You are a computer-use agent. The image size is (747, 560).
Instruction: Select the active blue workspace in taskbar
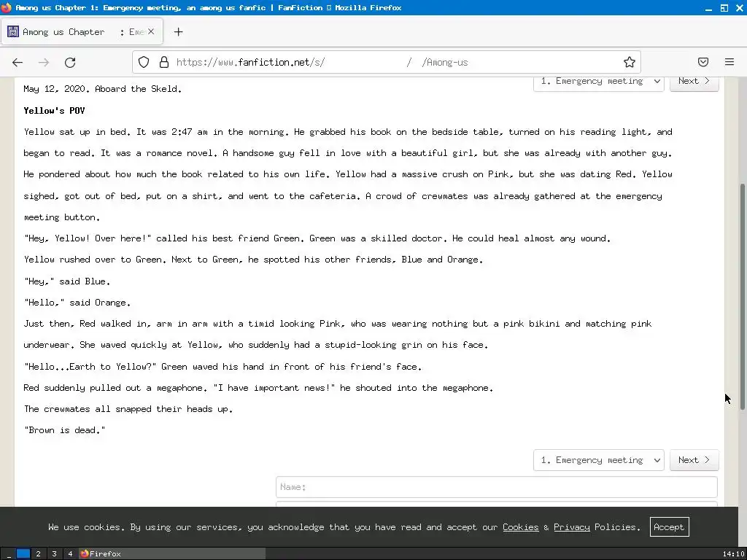point(23,554)
